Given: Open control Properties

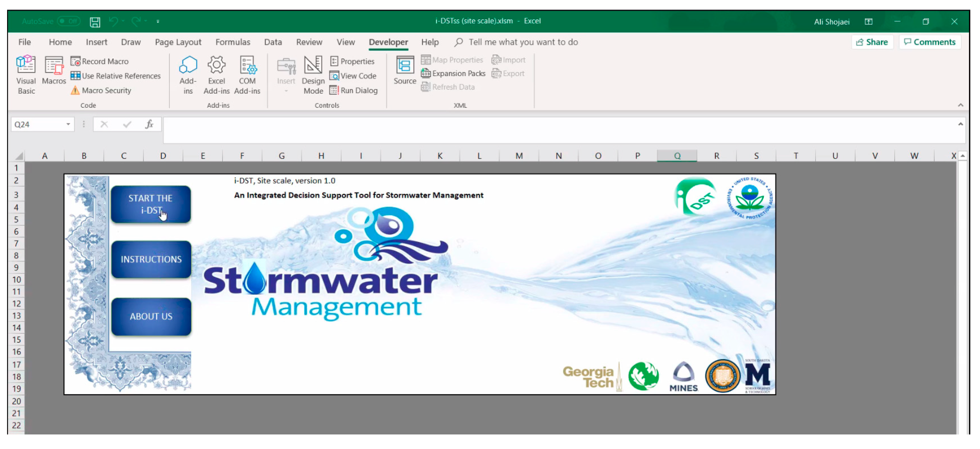Looking at the screenshot, I should 352,61.
